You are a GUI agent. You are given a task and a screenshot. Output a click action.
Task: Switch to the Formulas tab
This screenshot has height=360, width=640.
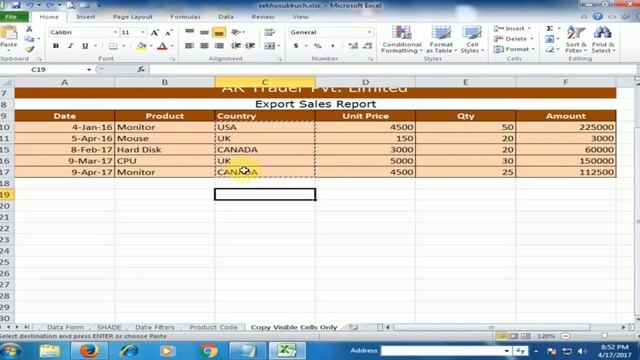point(185,17)
